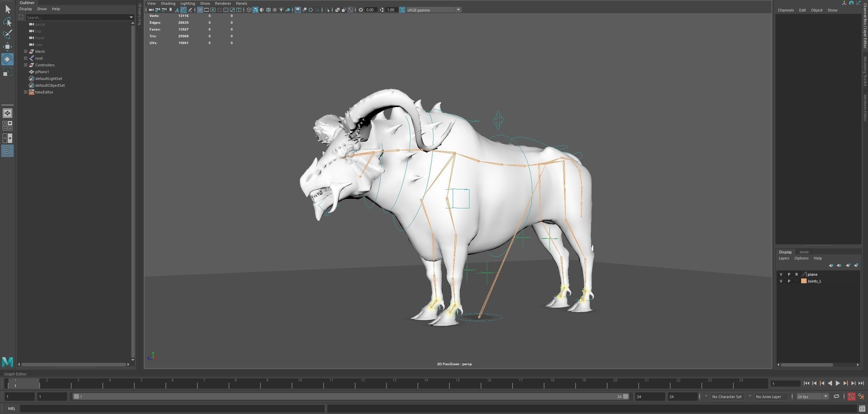Go to start of playback range
868x414 pixels.
(806, 384)
